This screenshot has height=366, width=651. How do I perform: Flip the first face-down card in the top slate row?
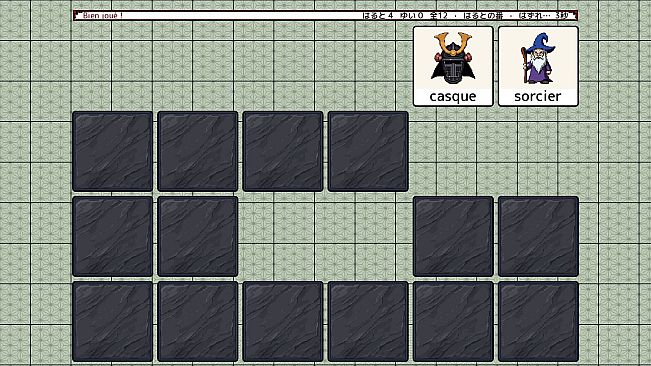113,151
